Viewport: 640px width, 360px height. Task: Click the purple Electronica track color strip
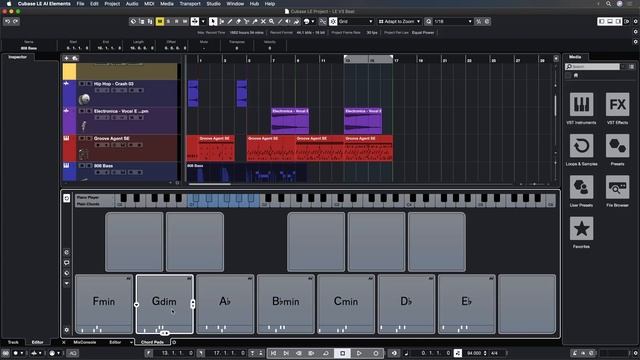click(x=69, y=121)
